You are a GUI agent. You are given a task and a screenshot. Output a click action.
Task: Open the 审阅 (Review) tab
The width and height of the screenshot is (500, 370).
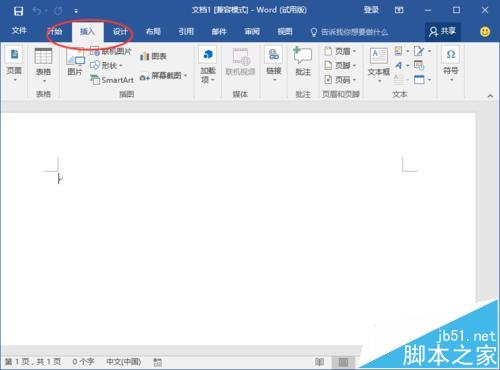coord(252,32)
